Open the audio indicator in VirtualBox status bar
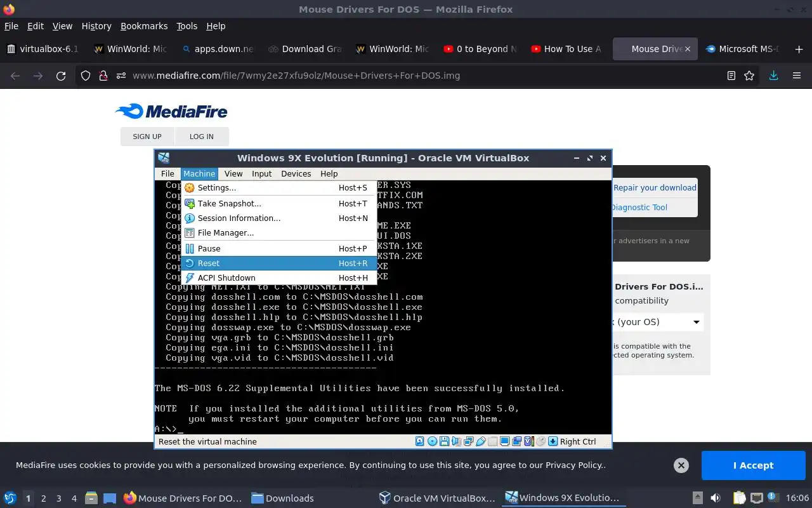This screenshot has height=508, width=812. (457, 441)
